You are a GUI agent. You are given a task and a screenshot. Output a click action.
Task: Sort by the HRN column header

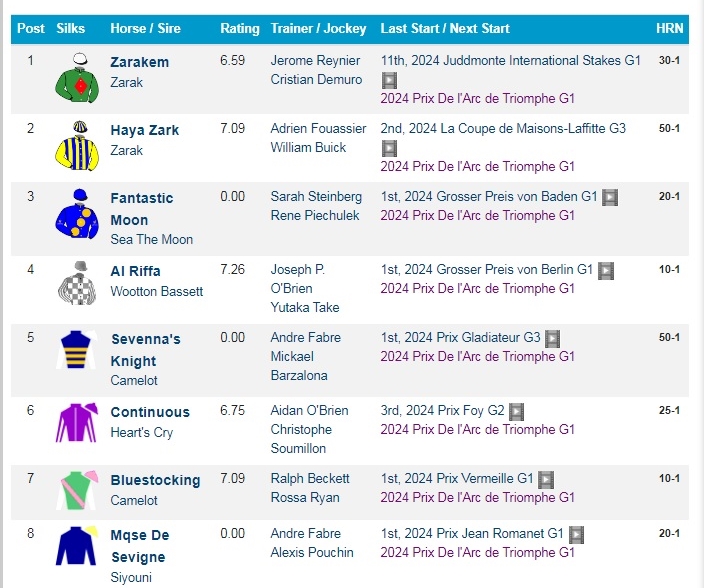coord(669,29)
